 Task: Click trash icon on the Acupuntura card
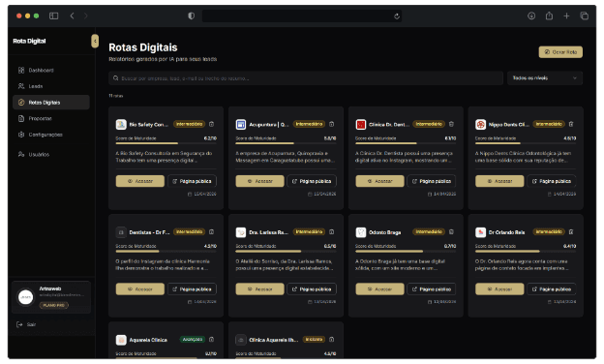point(332,125)
